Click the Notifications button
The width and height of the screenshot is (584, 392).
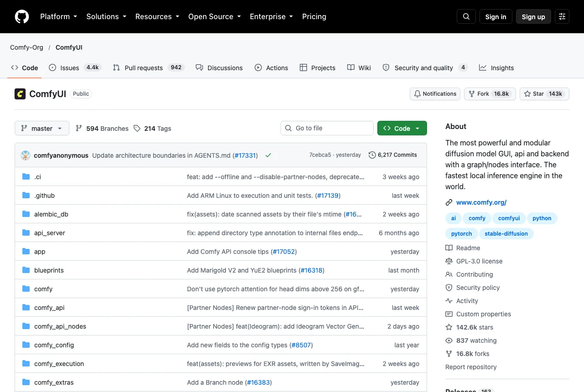click(435, 94)
